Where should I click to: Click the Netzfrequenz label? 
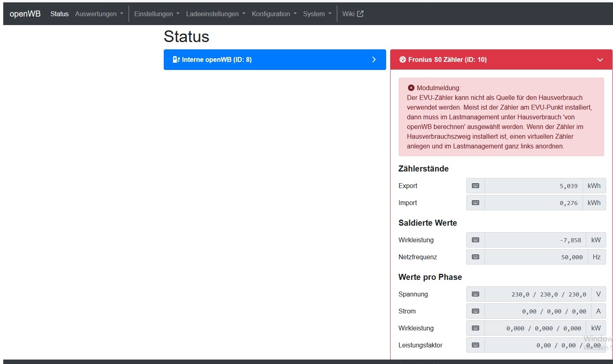(418, 257)
